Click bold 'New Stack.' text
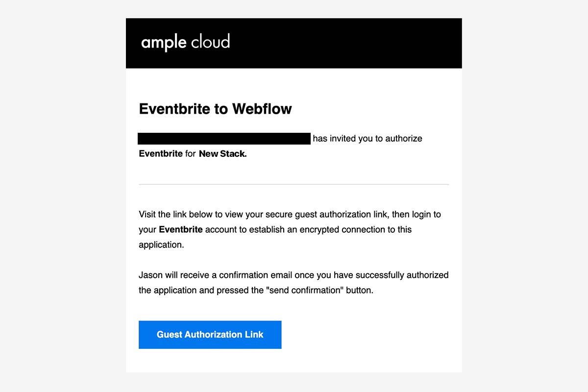Image resolution: width=588 pixels, height=392 pixels. tap(223, 154)
